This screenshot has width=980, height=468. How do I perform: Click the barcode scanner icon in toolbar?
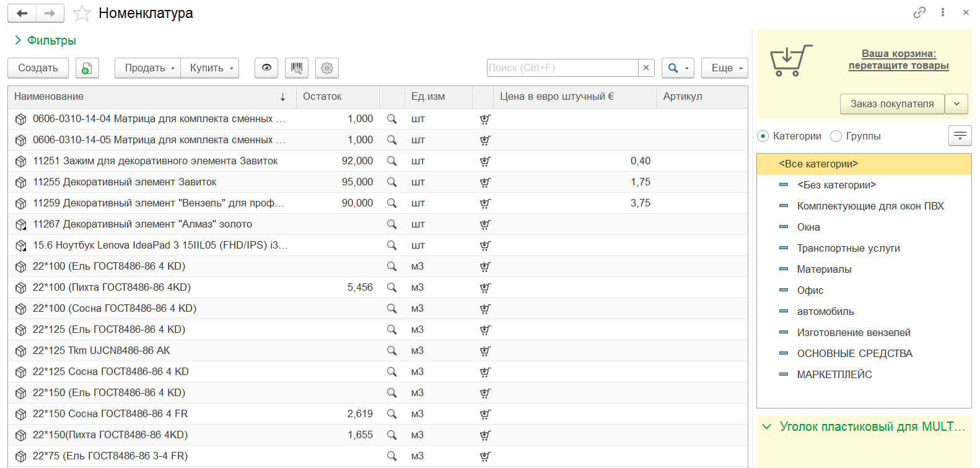coord(297,68)
